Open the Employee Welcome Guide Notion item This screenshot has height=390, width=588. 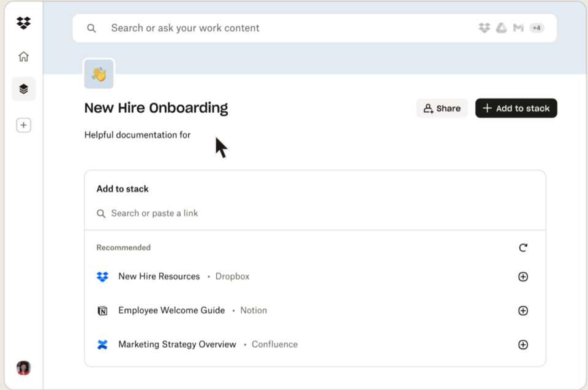tap(171, 311)
